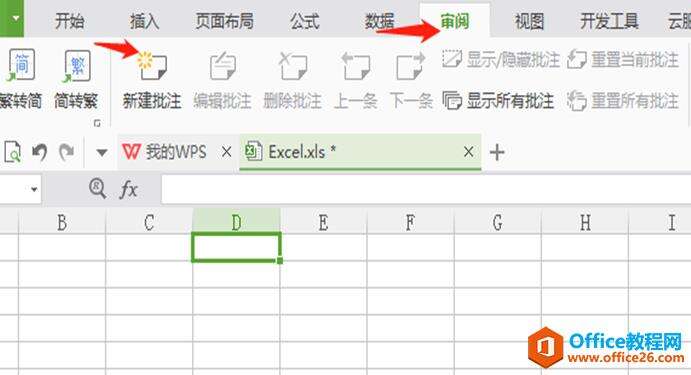Close the Excel.xls tab
Screen dimensions: 691x375
(x=468, y=152)
